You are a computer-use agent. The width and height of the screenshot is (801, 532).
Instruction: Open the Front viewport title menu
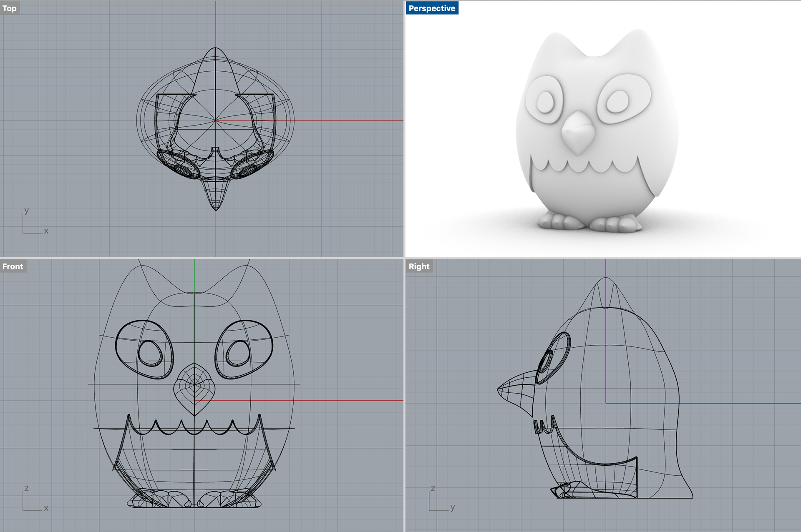[x=13, y=266]
